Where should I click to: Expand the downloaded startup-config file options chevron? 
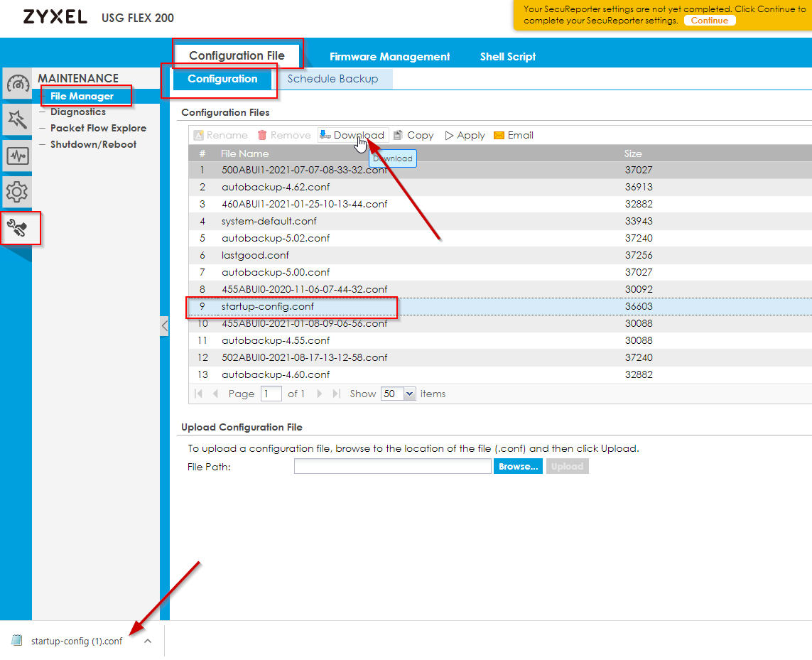pos(148,641)
